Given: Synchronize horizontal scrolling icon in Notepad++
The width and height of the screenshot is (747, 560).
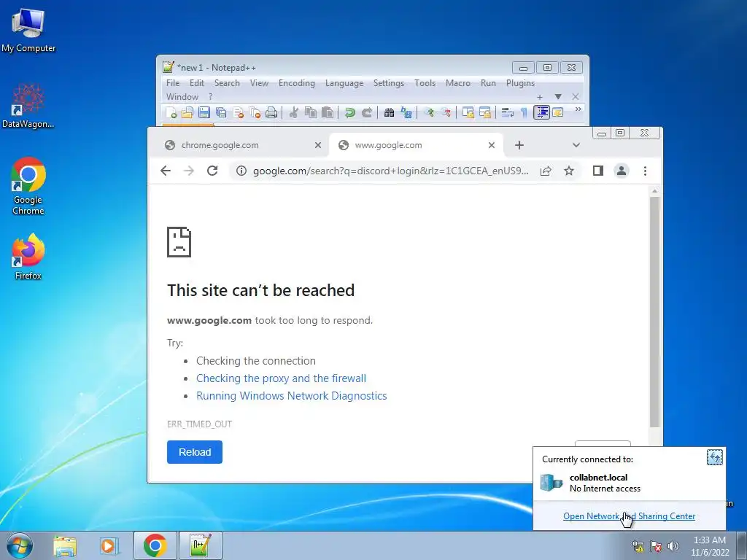Looking at the screenshot, I should tap(485, 112).
